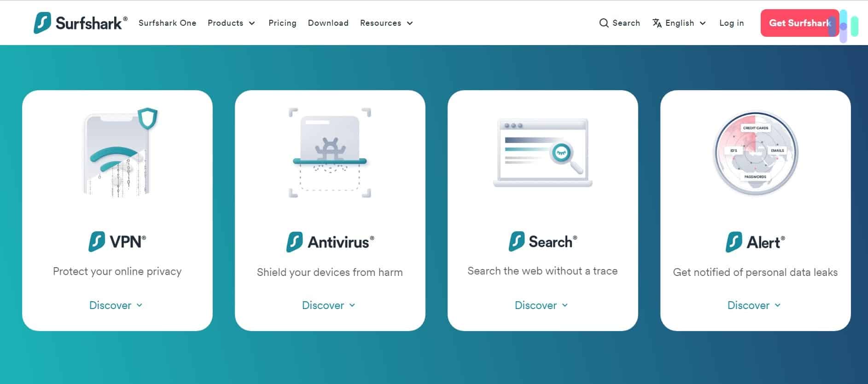Open Surfshark One in navigation
This screenshot has width=868, height=384.
[x=167, y=23]
